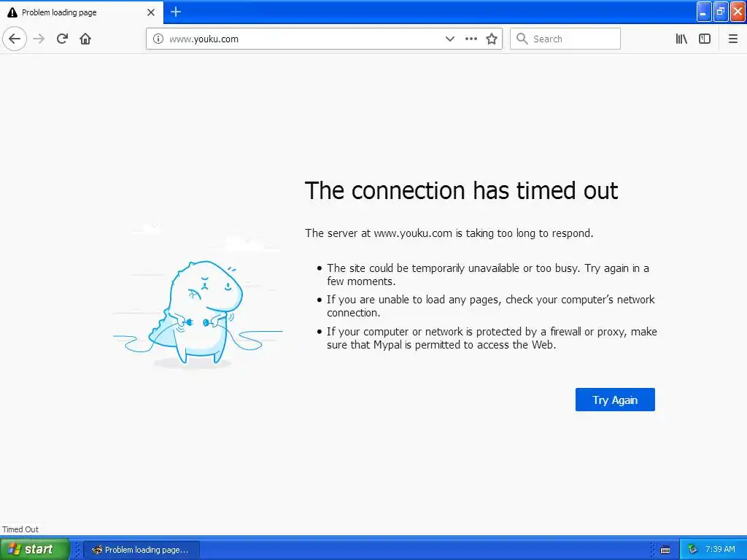Go back to the previous page

coord(15,39)
